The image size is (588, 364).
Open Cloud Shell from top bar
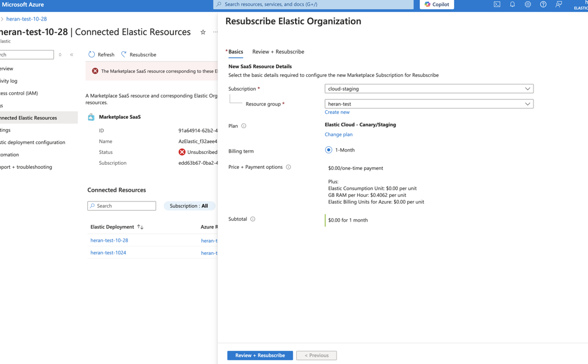point(497,5)
